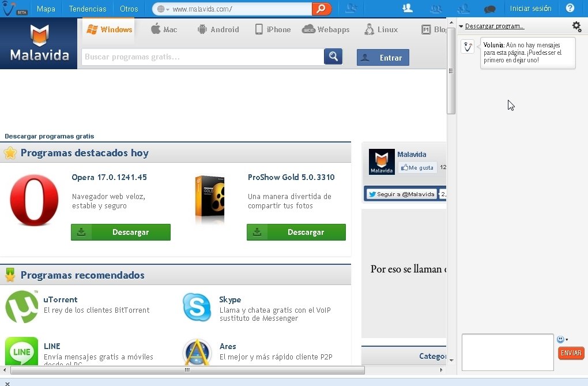Click the horizontal scrollbar thumb
This screenshot has height=386, width=588.
187,370
